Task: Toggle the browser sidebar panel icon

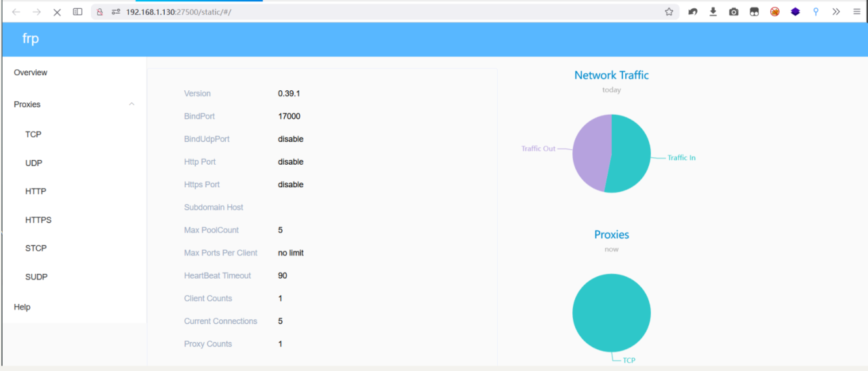Action: point(78,12)
